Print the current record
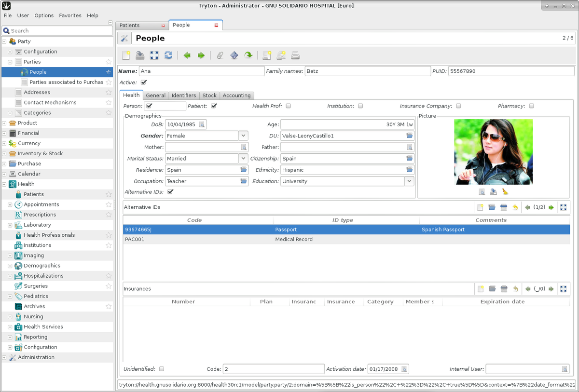The height and width of the screenshot is (392, 579). 295,55
